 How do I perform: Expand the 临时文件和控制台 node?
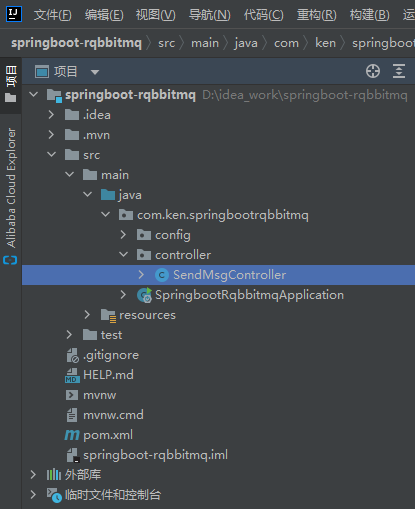coord(33,495)
